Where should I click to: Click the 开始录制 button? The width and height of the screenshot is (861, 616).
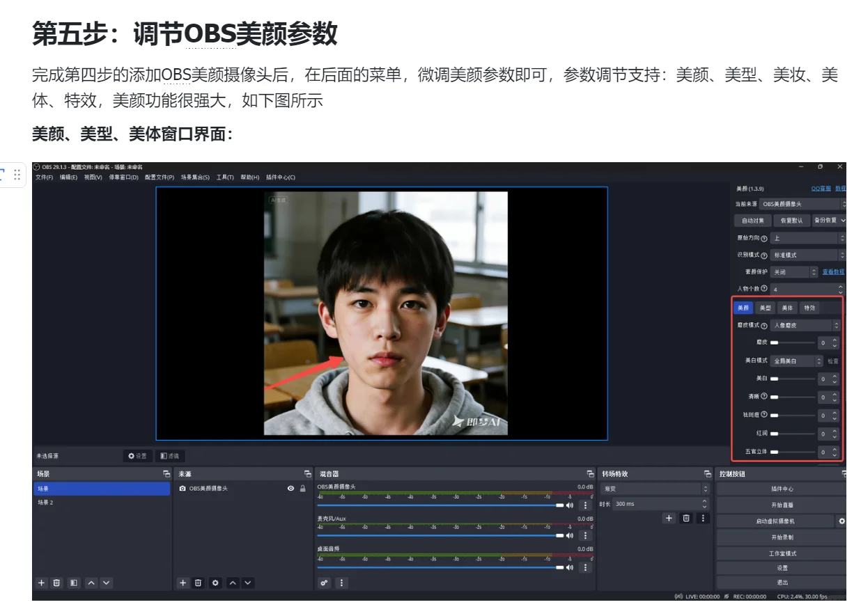click(782, 537)
